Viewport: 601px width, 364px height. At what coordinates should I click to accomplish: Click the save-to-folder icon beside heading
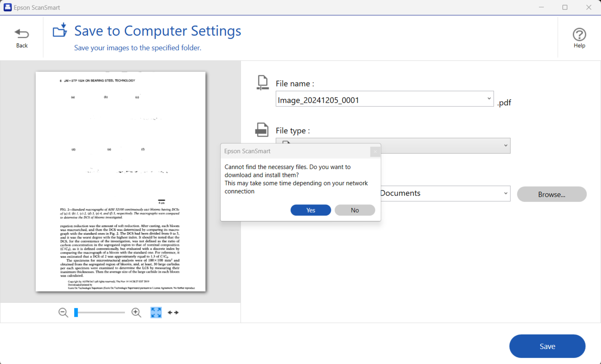point(60,30)
